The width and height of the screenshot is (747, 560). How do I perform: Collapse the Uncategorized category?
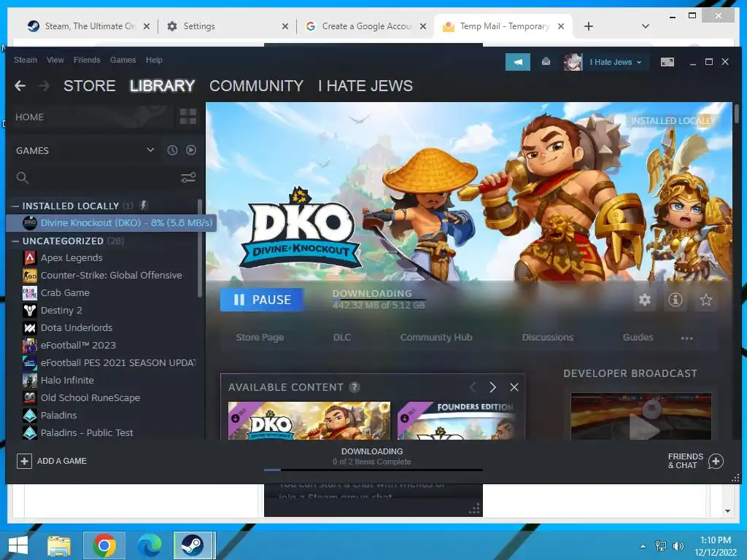tap(15, 241)
